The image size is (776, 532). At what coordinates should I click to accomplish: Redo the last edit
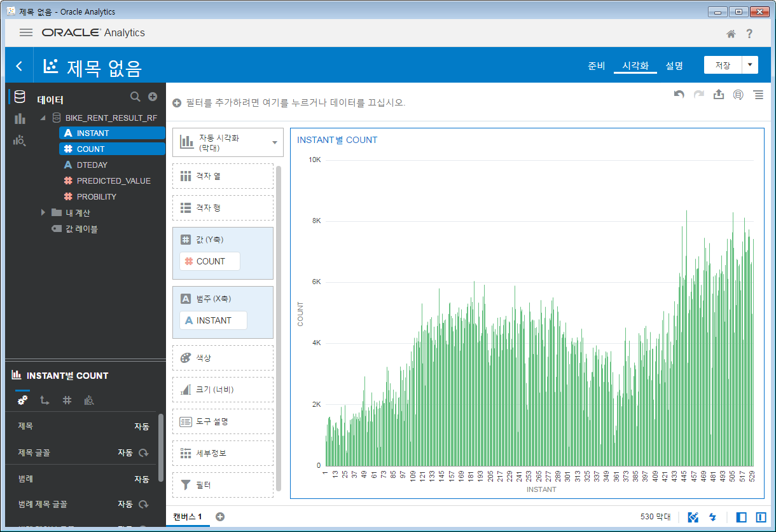coord(699,95)
